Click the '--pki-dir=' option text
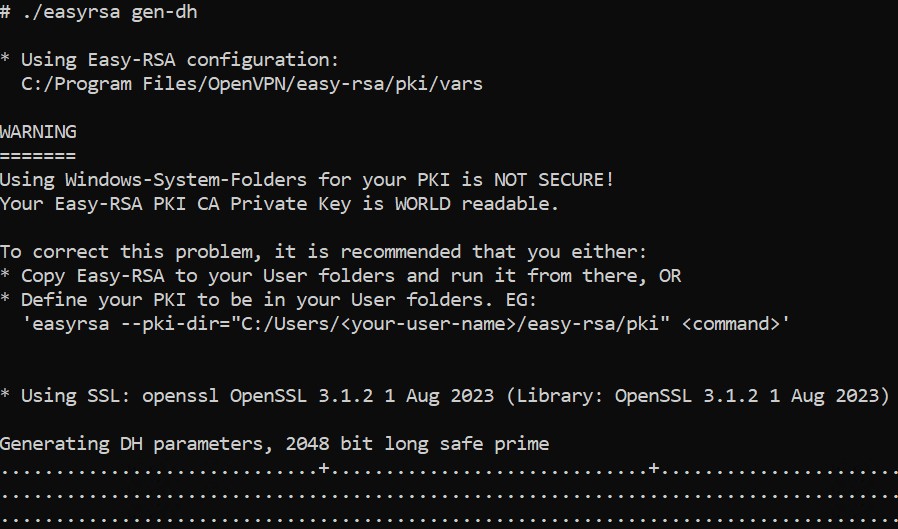Viewport: 898px width, 529px height. click(175, 324)
